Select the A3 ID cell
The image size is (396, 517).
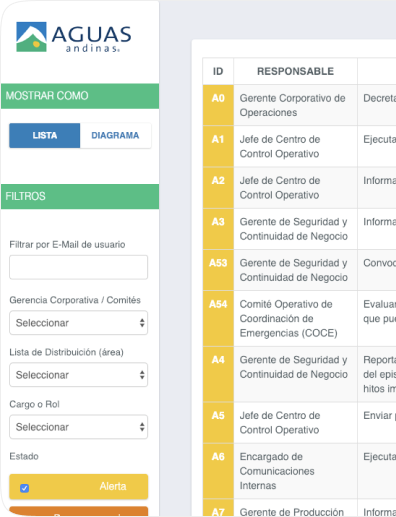tap(218, 229)
